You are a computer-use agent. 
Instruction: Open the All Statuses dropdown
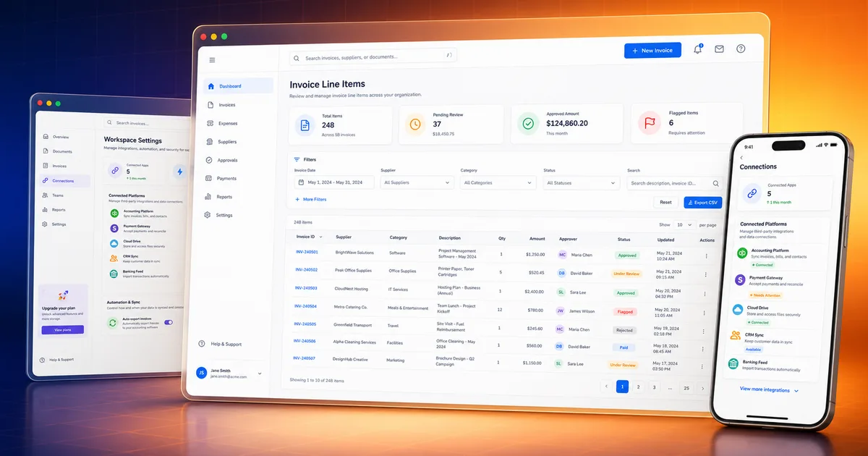pyautogui.click(x=582, y=182)
